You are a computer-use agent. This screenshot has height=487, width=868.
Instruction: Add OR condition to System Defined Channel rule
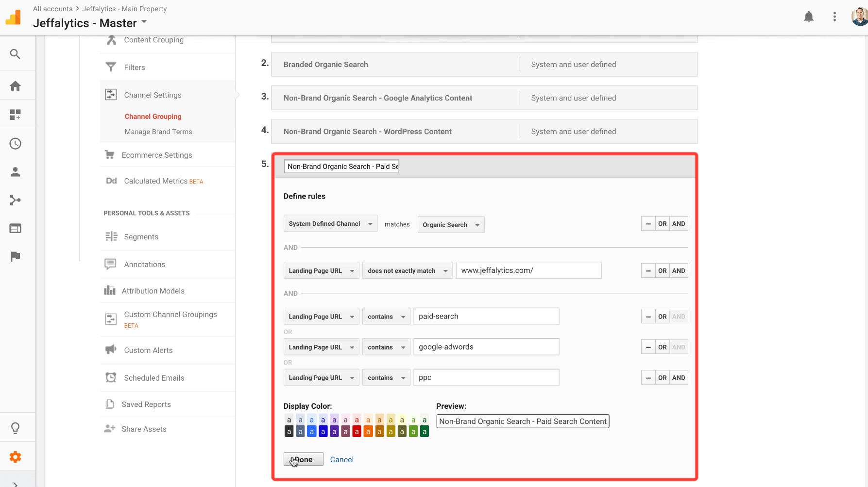[x=662, y=224]
